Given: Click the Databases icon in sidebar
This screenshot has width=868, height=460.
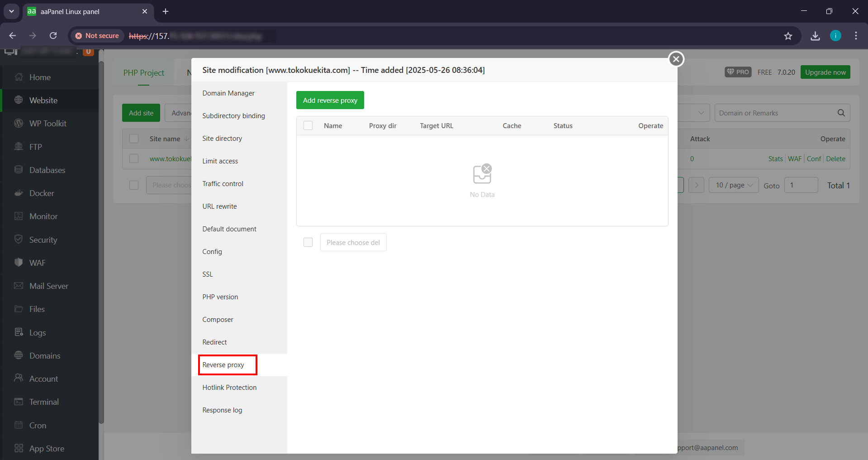Looking at the screenshot, I should click(x=19, y=170).
